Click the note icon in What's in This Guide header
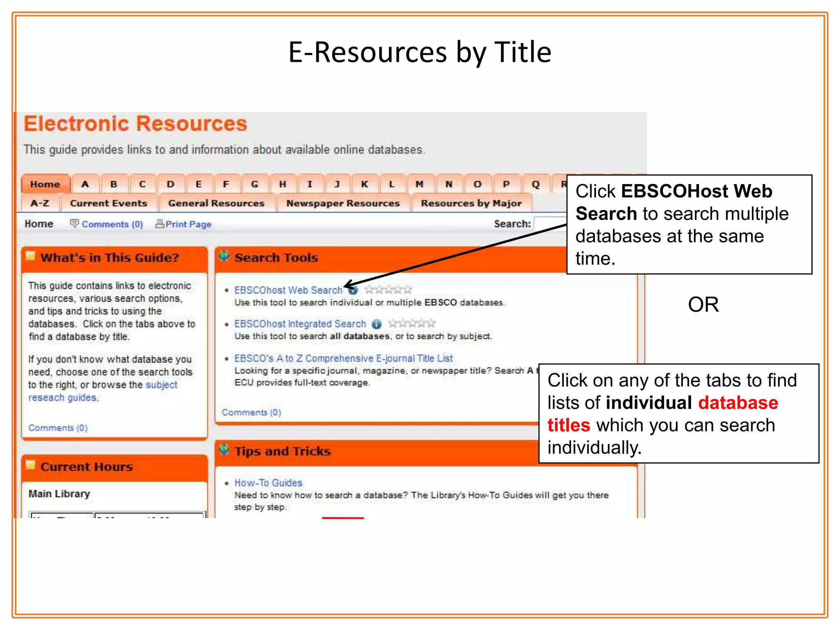Viewport: 840px width, 630px height. click(x=30, y=256)
